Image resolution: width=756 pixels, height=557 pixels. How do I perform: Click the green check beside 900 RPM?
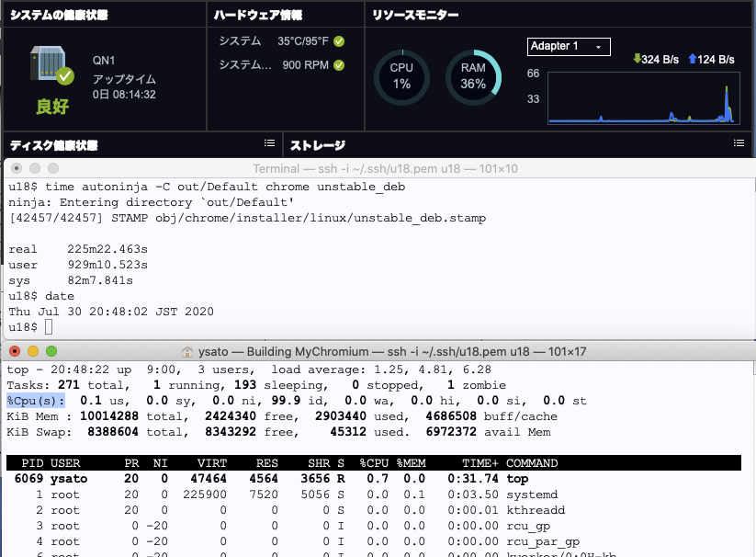[x=339, y=65]
